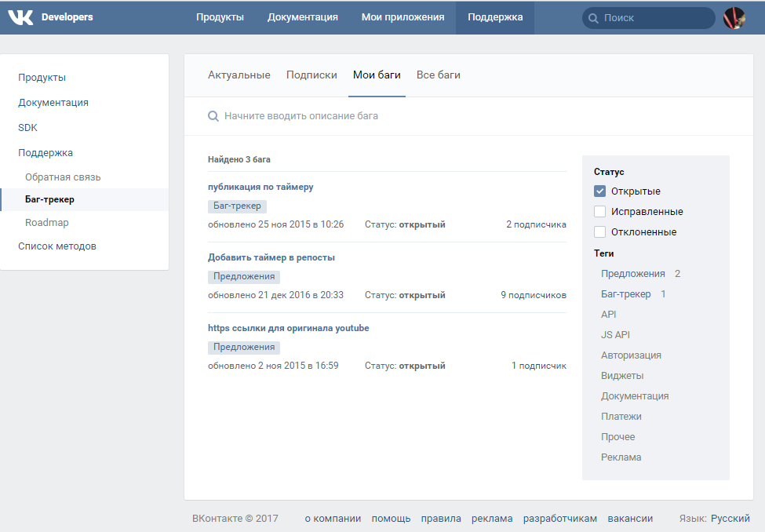The width and height of the screenshot is (765, 532).
Task: Click the search icon beside bug description field
Action: (213, 116)
